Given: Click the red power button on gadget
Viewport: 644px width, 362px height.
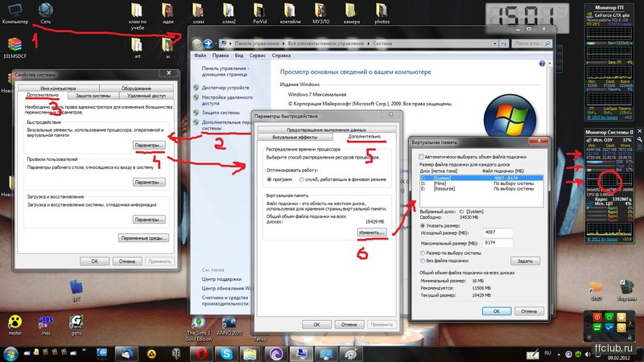Looking at the screenshot, I should click(597, 317).
